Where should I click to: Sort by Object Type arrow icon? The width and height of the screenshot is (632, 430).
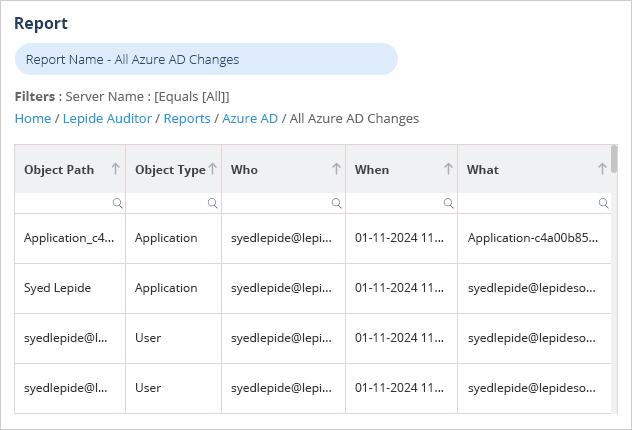(x=212, y=168)
